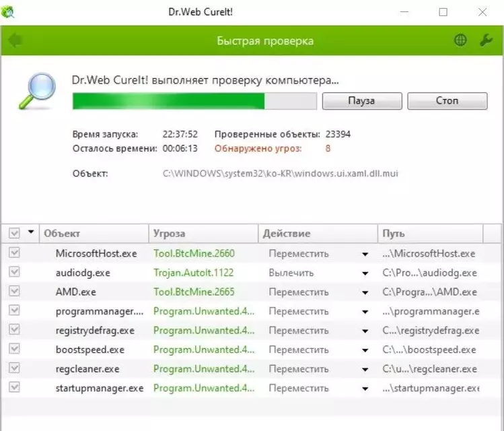The image size is (504, 431).
Task: Open Trojan.AutoIt.1122 threat link
Action: pos(193,273)
